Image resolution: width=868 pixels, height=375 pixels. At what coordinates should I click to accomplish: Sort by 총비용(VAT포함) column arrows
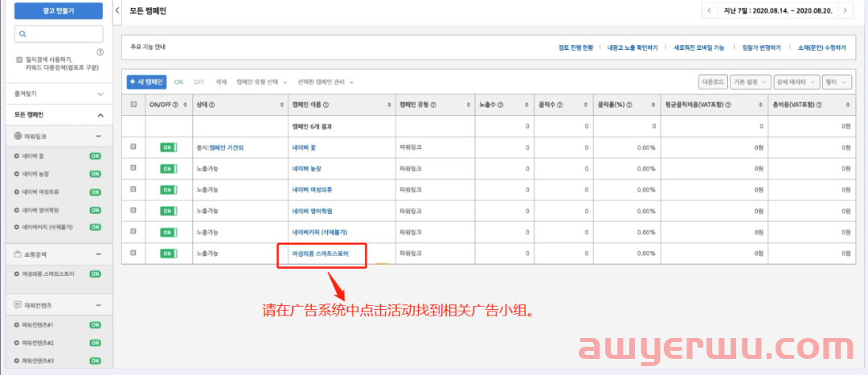pyautogui.click(x=846, y=105)
